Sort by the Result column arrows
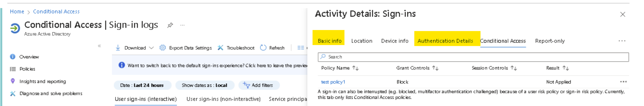Screen dimensions: 644x106 point(566,68)
